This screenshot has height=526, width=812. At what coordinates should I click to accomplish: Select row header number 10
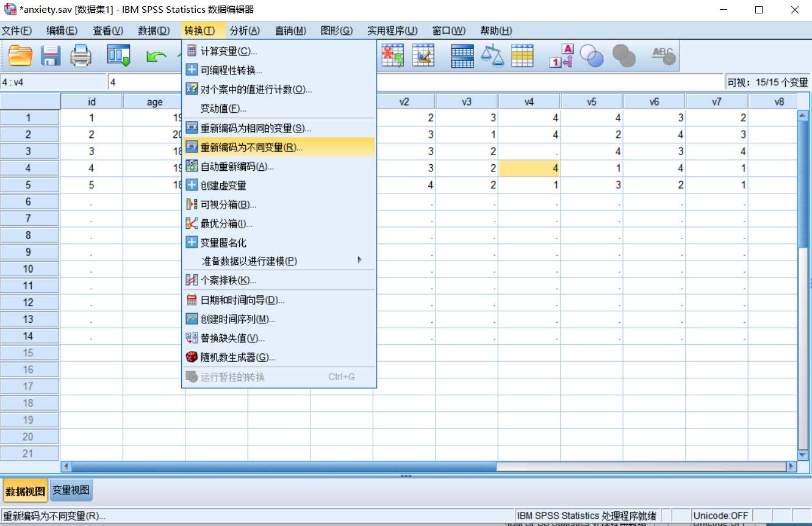pos(29,268)
